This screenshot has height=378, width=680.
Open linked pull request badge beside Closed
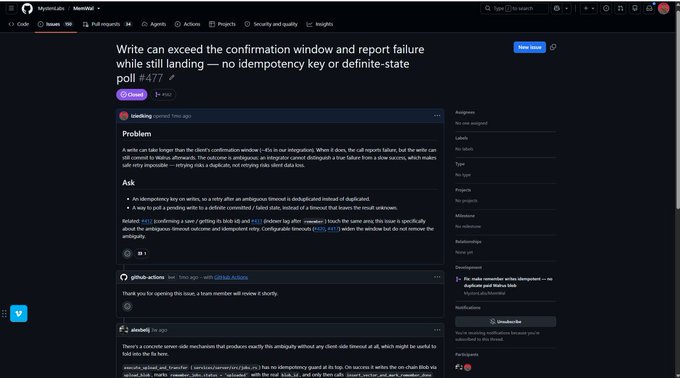click(x=163, y=94)
